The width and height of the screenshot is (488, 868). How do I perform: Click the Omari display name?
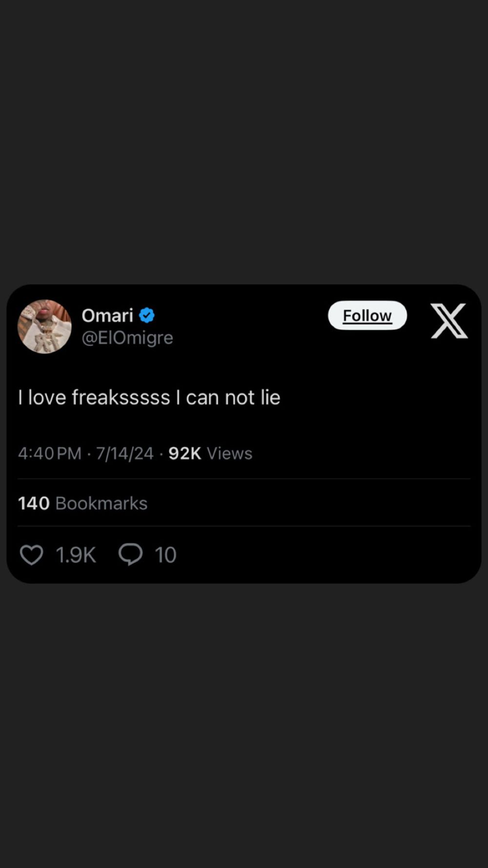[x=107, y=315]
